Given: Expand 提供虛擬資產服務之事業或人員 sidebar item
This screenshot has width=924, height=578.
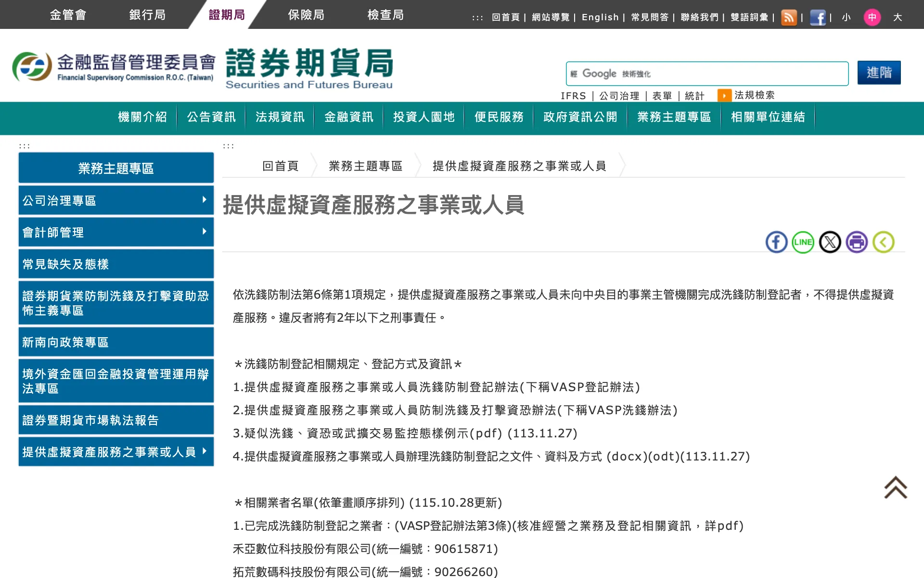Looking at the screenshot, I should (116, 452).
